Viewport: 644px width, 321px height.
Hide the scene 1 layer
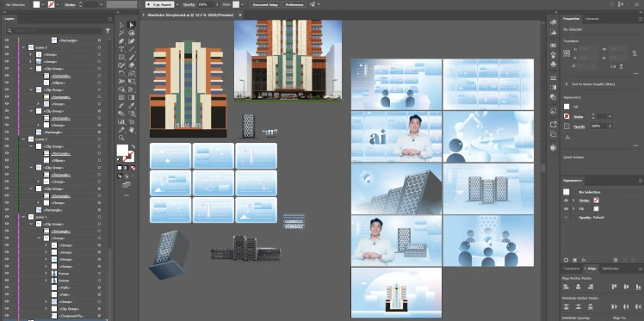[7, 217]
